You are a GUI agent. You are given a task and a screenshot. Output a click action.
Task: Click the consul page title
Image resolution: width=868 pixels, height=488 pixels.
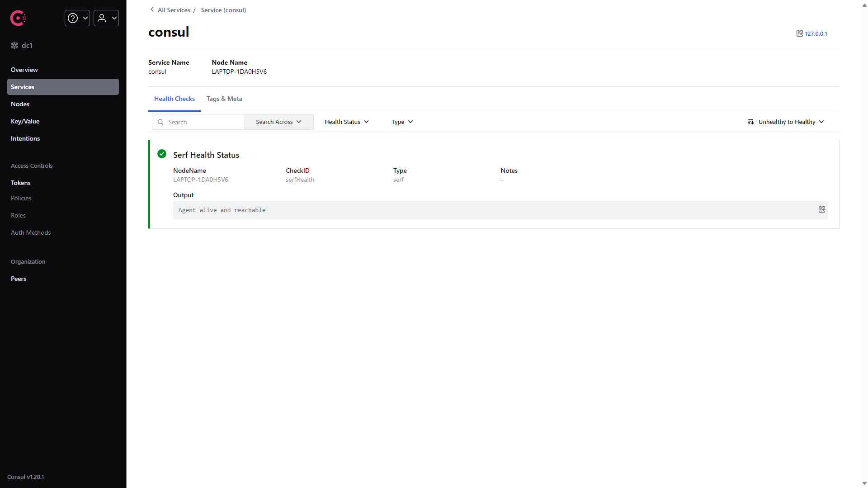[x=169, y=32]
